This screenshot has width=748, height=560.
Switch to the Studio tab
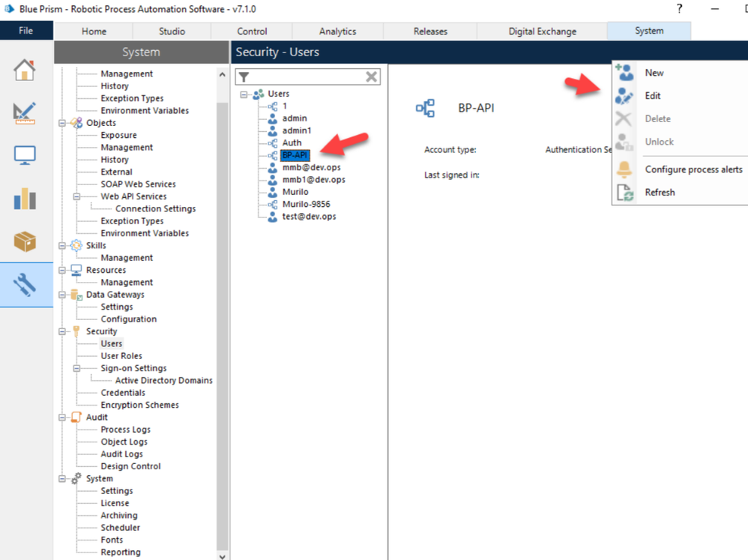tap(172, 31)
